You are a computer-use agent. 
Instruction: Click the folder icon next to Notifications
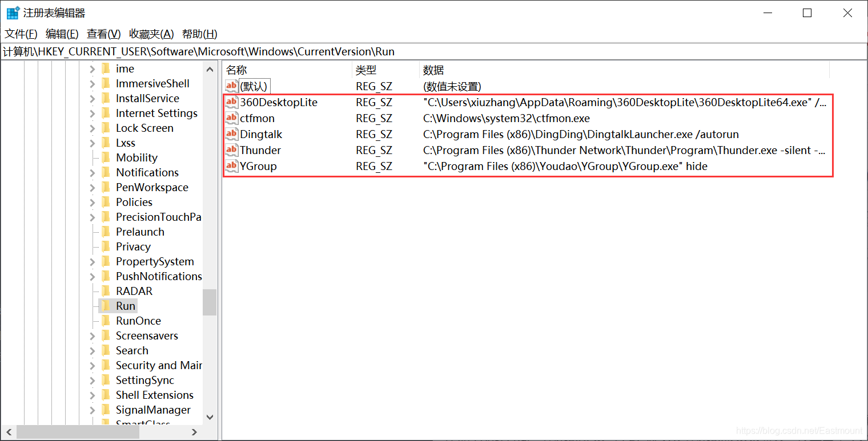pyautogui.click(x=106, y=173)
